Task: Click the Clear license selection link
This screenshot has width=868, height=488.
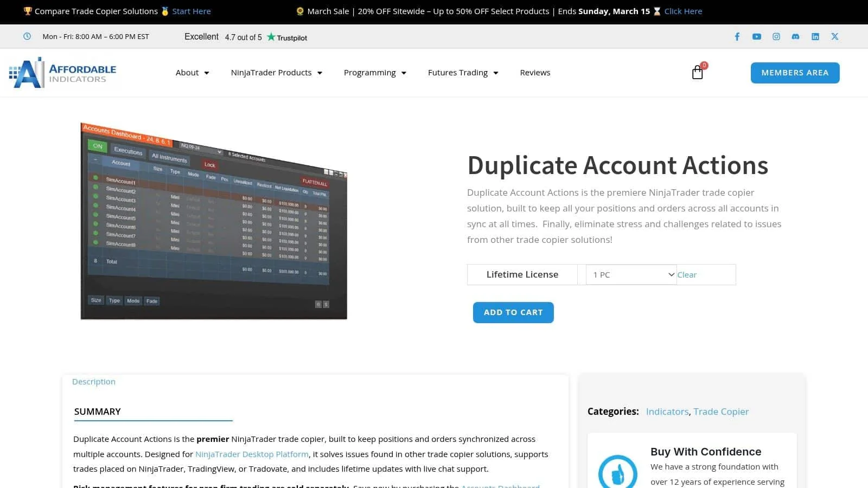Action: pos(687,275)
